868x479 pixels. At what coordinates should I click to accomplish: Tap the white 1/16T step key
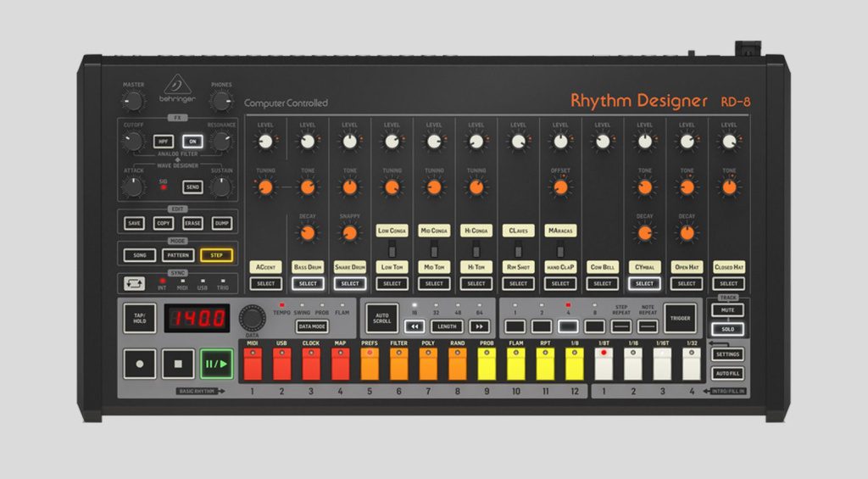point(663,364)
